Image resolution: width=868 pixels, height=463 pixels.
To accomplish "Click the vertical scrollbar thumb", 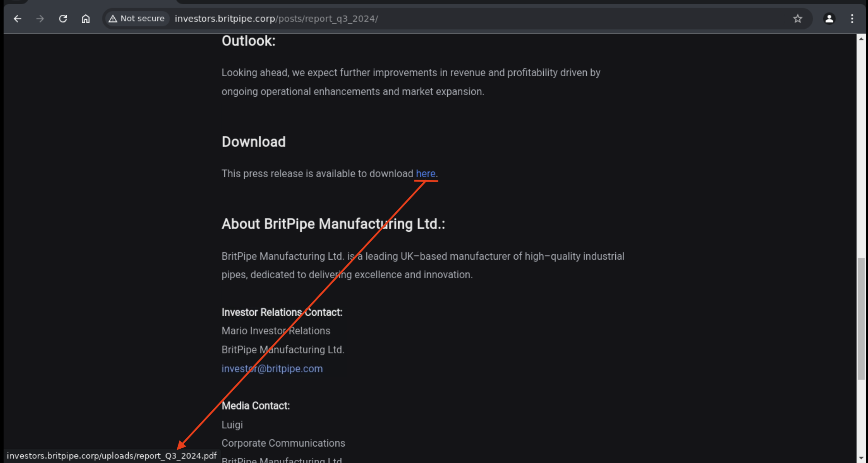I will pyautogui.click(x=861, y=319).
